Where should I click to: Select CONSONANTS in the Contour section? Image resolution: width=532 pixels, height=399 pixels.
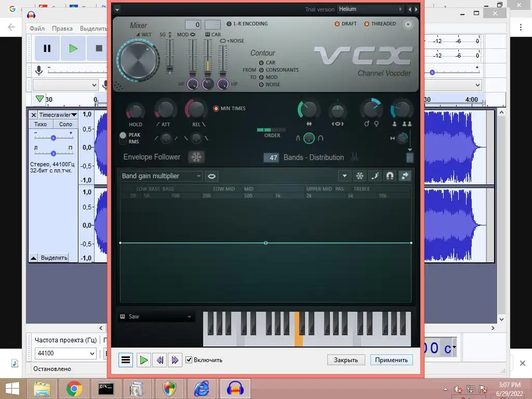tap(278, 70)
